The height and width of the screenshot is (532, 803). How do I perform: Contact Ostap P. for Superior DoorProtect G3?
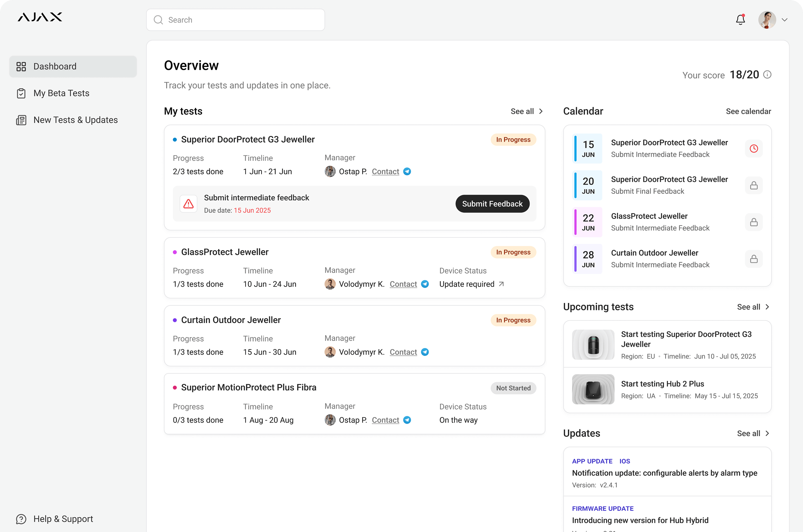[385, 172]
